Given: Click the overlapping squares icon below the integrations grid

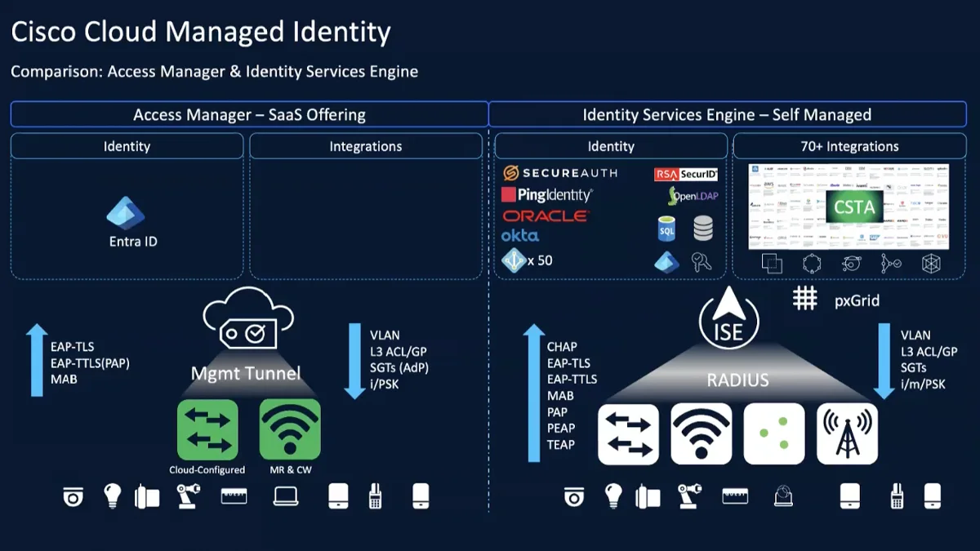Looking at the screenshot, I should (772, 264).
